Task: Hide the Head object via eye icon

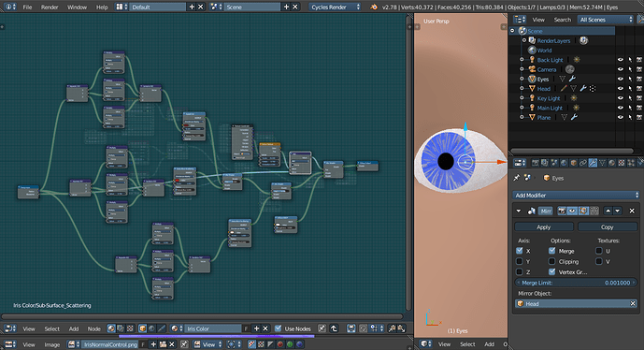Action: pos(621,88)
